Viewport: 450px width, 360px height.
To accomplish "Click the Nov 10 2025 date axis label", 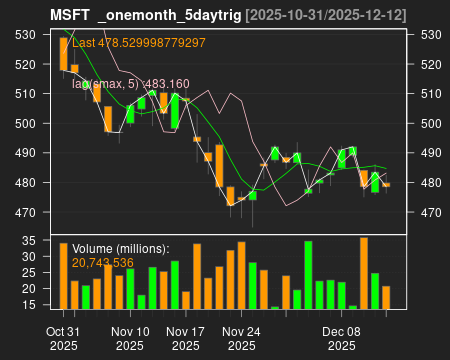I will pyautogui.click(x=130, y=339).
